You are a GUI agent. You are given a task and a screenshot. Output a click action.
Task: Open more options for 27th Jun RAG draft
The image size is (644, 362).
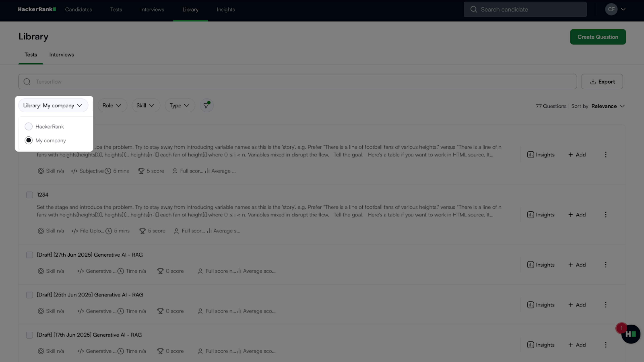(606, 265)
